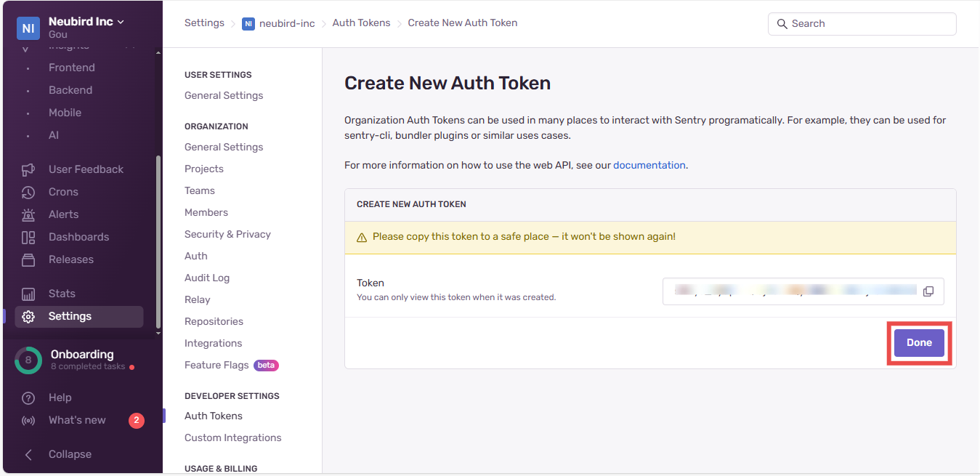Click the Done button
The image size is (980, 476).
[919, 342]
